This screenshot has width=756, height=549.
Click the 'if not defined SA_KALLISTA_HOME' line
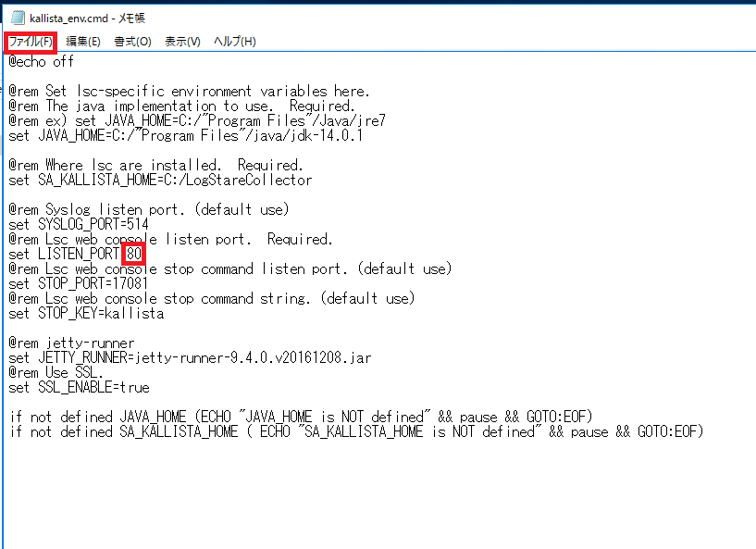(356, 431)
